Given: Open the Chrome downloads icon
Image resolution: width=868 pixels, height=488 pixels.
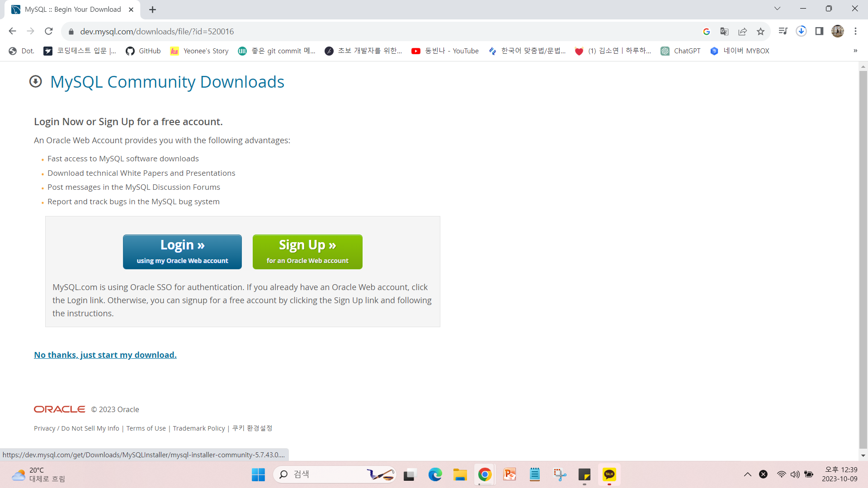Looking at the screenshot, I should coord(801,31).
